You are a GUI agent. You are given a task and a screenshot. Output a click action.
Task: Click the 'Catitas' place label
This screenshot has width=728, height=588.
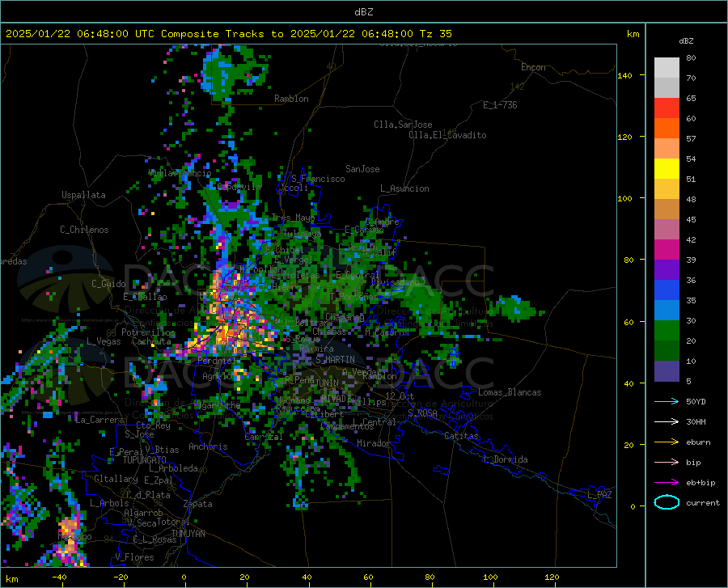462,436
